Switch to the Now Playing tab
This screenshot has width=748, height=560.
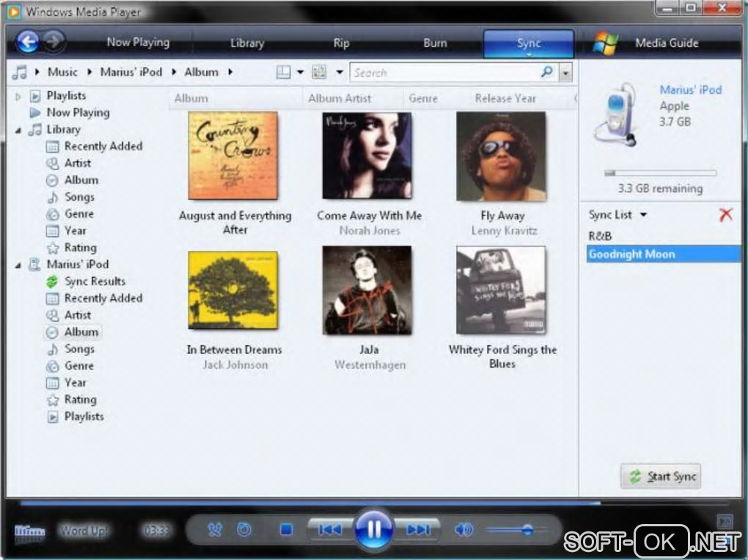point(138,43)
